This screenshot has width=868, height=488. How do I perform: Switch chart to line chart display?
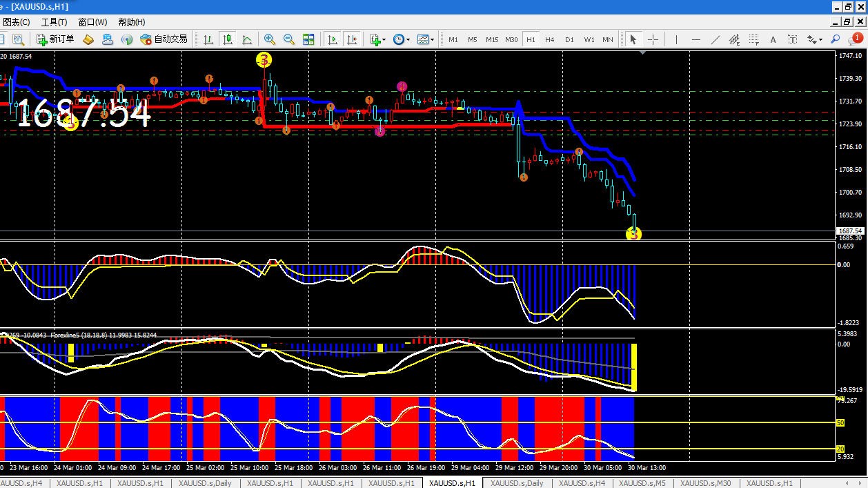247,39
